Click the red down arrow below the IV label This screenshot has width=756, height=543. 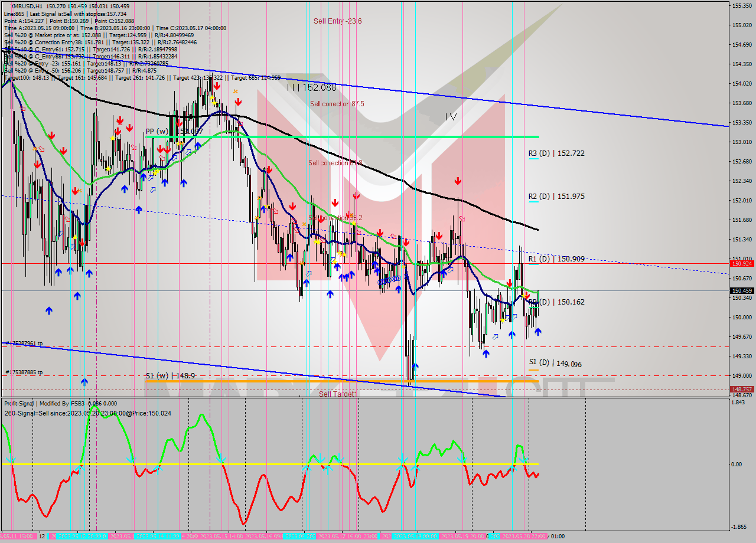click(x=458, y=181)
